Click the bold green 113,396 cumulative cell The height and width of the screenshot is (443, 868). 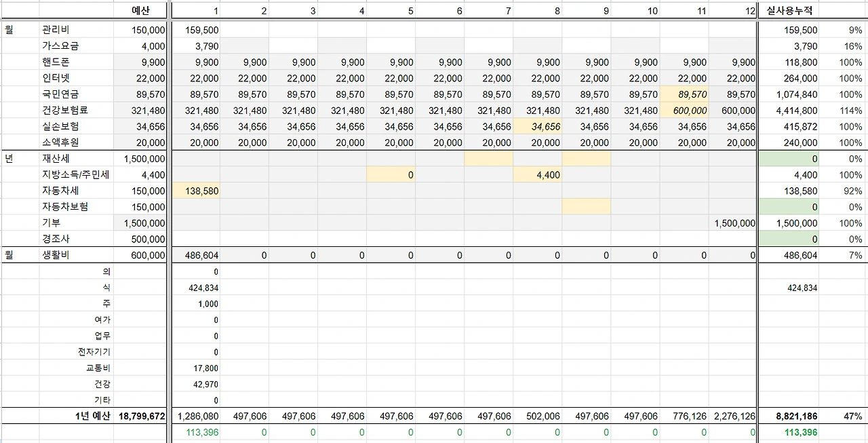[x=789, y=432]
